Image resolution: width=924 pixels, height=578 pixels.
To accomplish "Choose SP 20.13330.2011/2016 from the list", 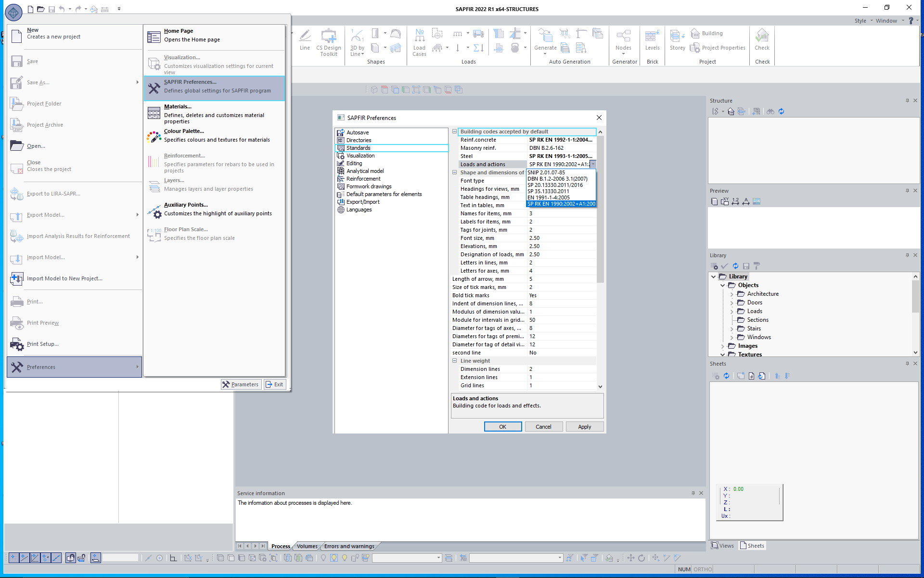I will [x=555, y=185].
